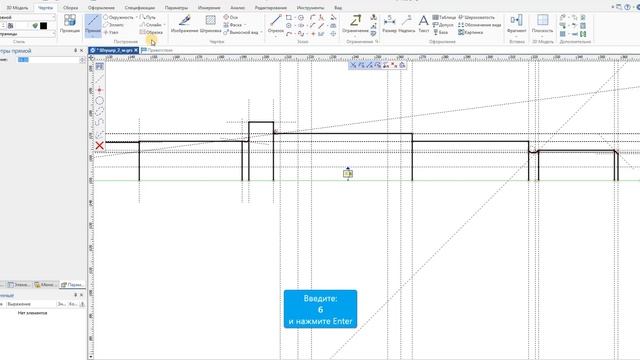Click the help question mark icon

[627, 7]
